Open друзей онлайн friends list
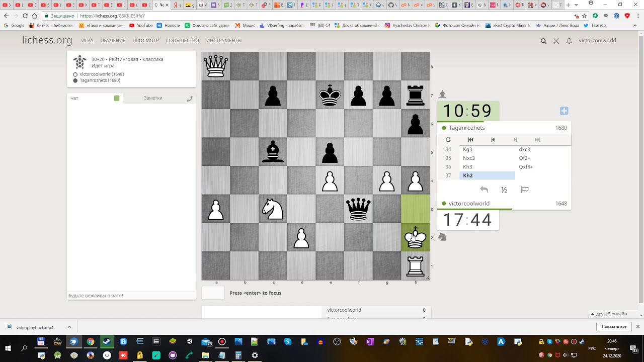This screenshot has height=362, width=644. tap(611, 314)
